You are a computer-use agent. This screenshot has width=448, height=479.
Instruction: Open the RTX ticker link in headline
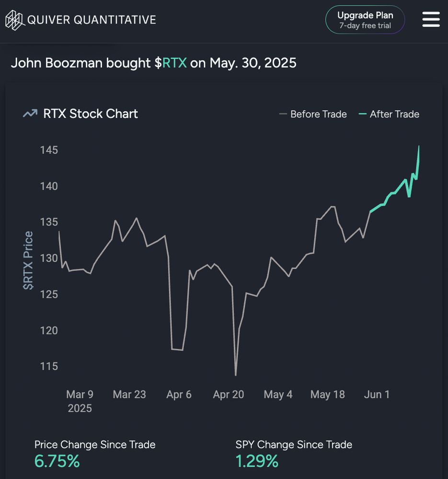[x=174, y=63]
